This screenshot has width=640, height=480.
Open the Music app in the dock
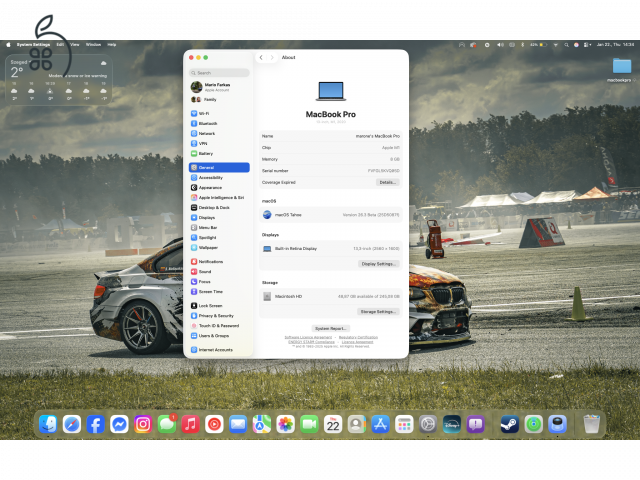click(190, 424)
